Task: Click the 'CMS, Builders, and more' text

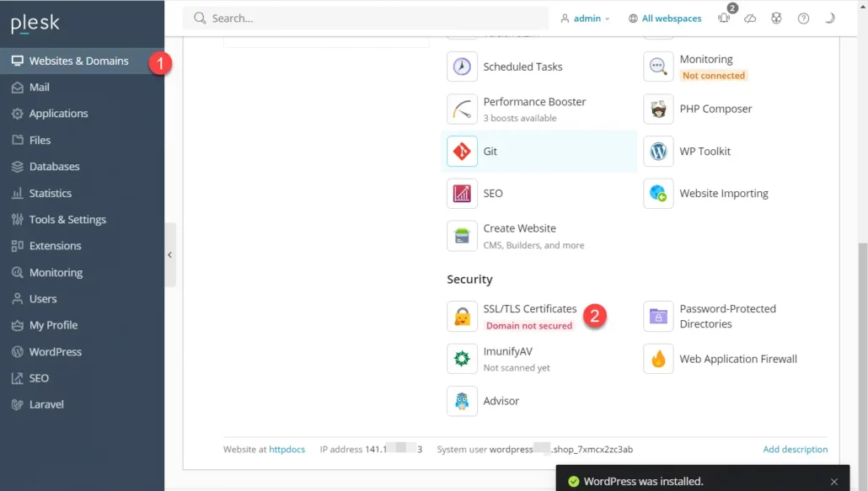Action: [533, 245]
